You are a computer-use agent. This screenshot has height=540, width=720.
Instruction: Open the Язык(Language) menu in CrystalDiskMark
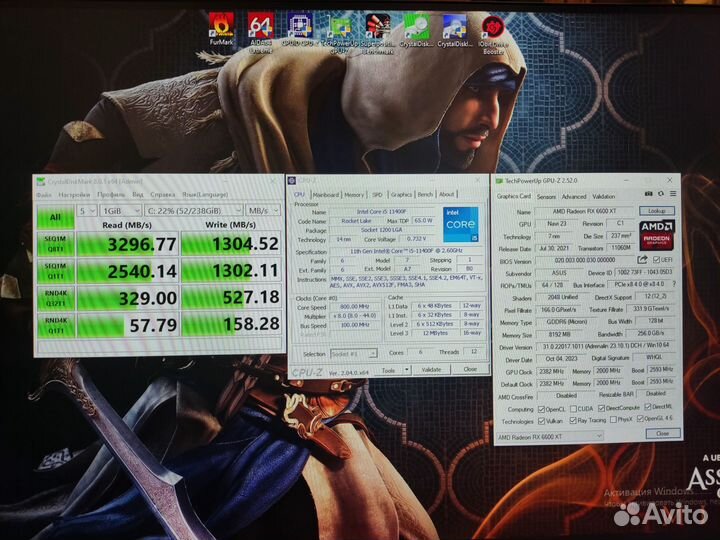[x=205, y=194]
